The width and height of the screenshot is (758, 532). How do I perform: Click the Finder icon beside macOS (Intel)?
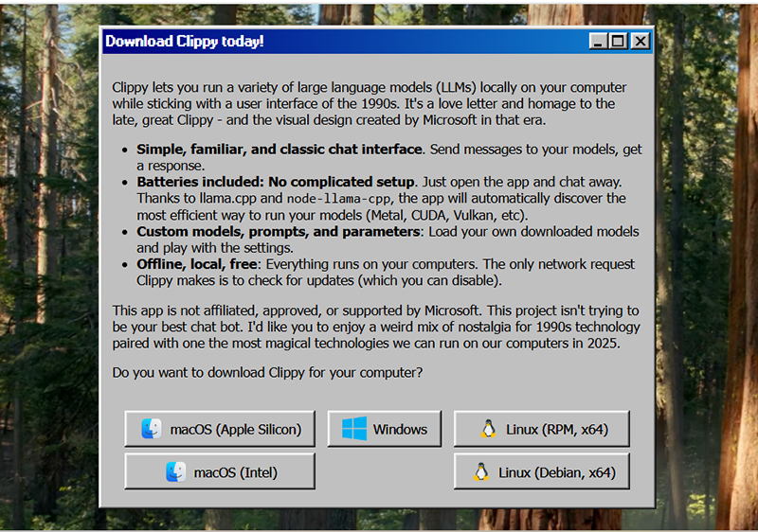175,472
